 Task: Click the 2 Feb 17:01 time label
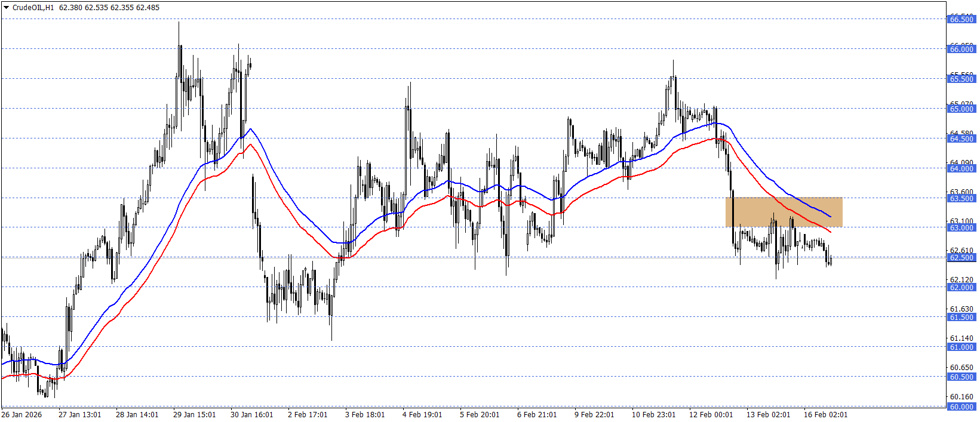308,414
